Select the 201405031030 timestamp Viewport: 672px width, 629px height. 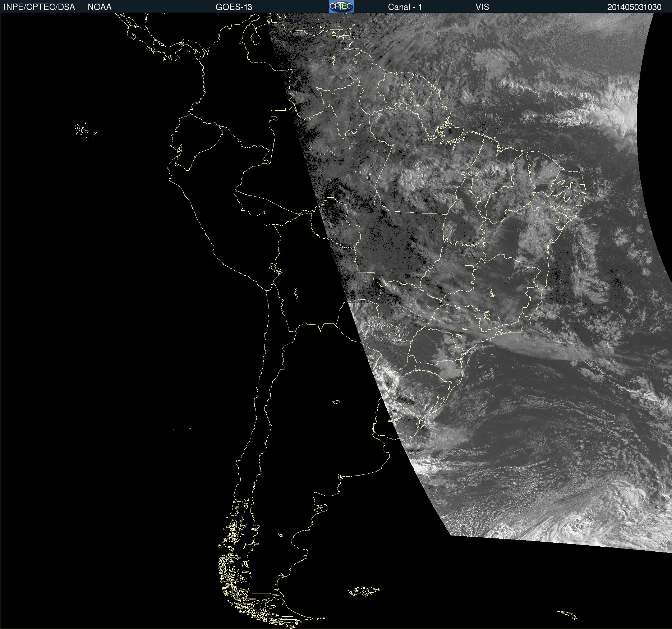pyautogui.click(x=634, y=7)
